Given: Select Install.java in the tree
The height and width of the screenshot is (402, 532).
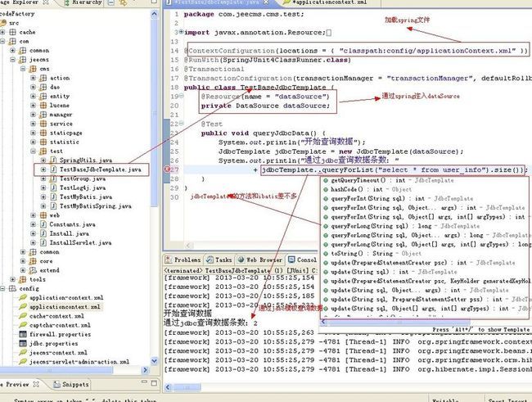Looking at the screenshot, I should click(x=70, y=233).
